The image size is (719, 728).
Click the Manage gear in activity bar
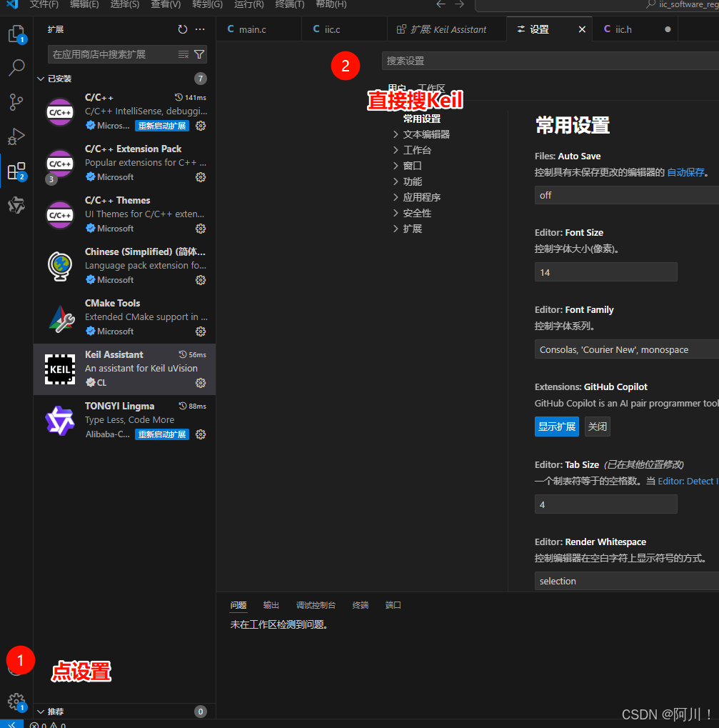point(16,702)
